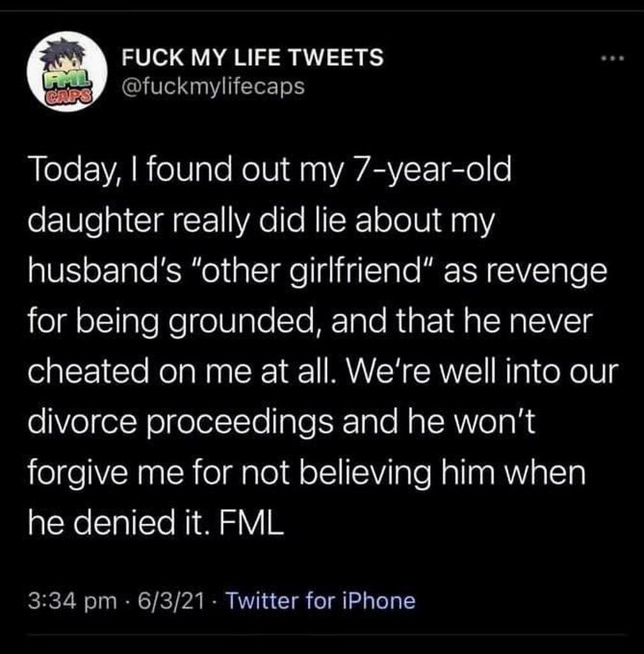Click the FML Caps profile avatar
This screenshot has height=654, width=644.
click(x=66, y=72)
